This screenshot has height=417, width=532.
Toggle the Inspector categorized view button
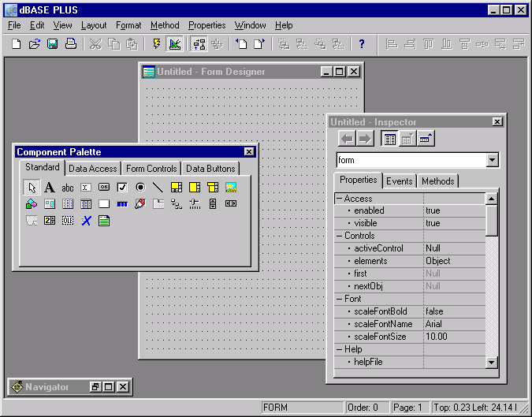(x=389, y=139)
